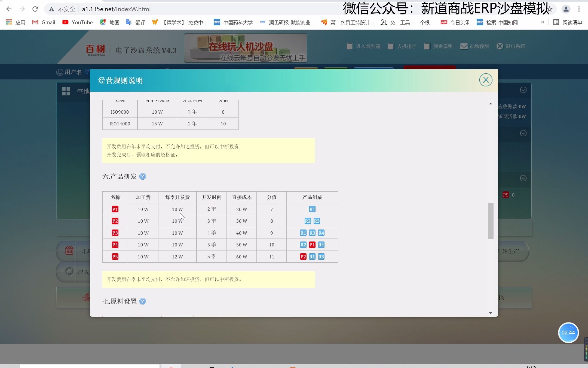Expand the chevron below 短期贷款
Viewport: 588px width, 368px height.
(x=523, y=133)
